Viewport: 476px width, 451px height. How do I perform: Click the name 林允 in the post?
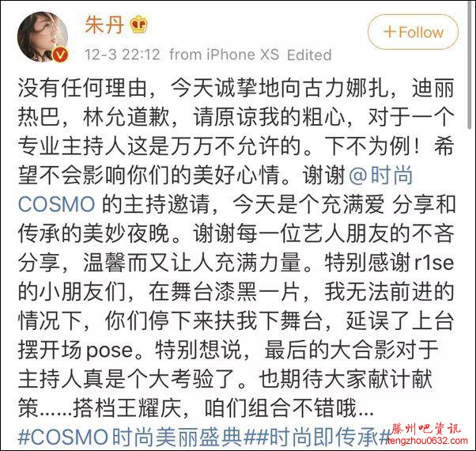tap(104, 117)
